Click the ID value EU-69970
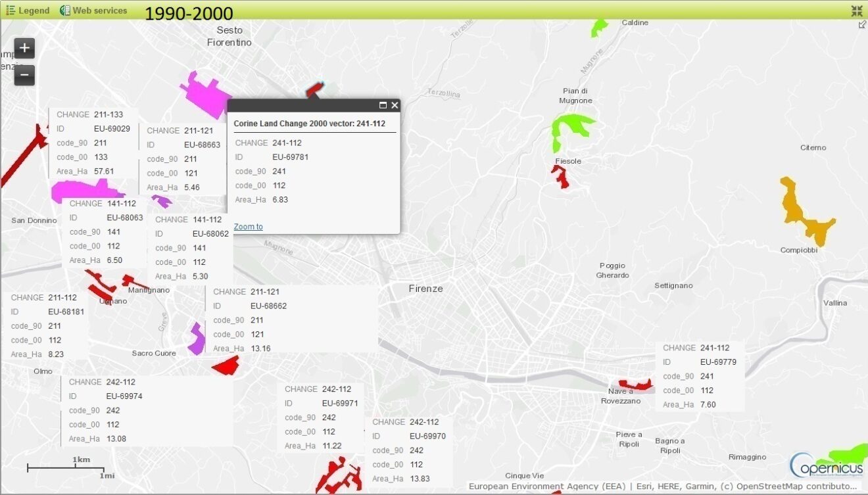 pyautogui.click(x=427, y=436)
